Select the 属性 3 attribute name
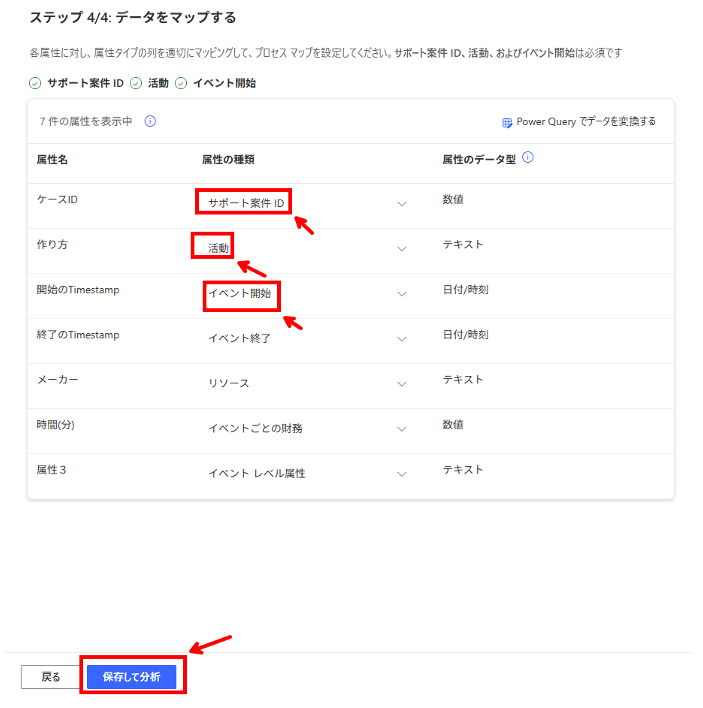The width and height of the screenshot is (703, 708). 51,470
